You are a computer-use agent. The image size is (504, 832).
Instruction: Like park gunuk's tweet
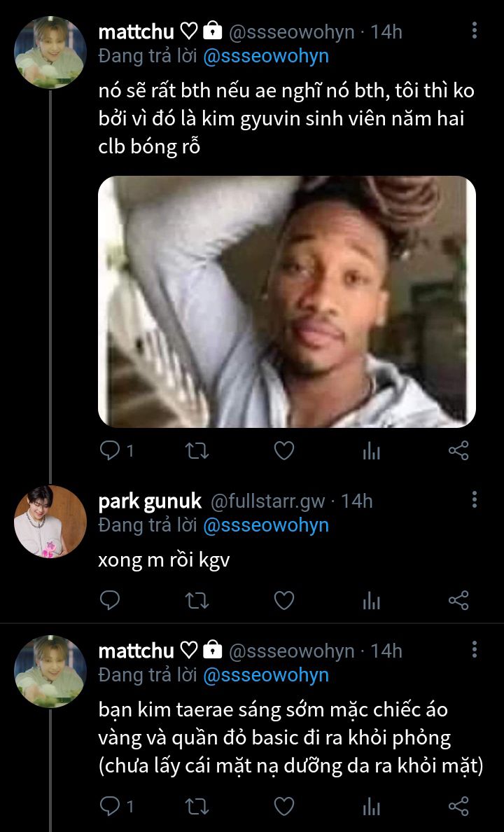[x=283, y=600]
